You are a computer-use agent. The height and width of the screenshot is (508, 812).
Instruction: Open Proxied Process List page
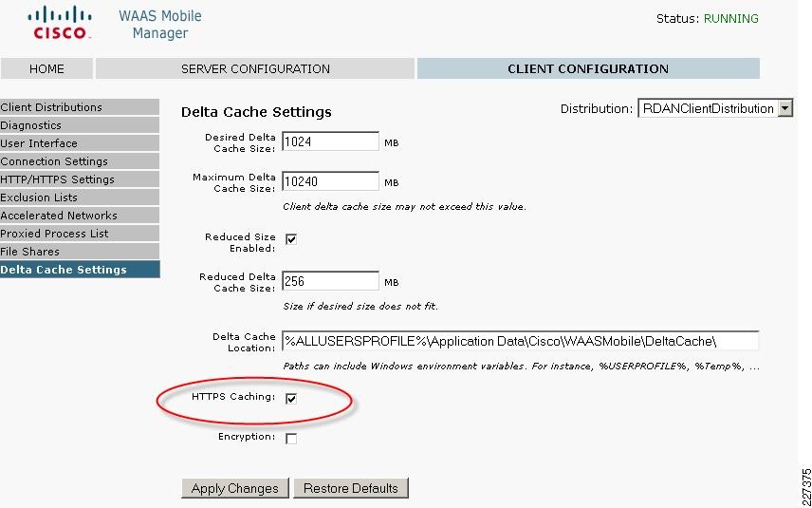pos(80,234)
